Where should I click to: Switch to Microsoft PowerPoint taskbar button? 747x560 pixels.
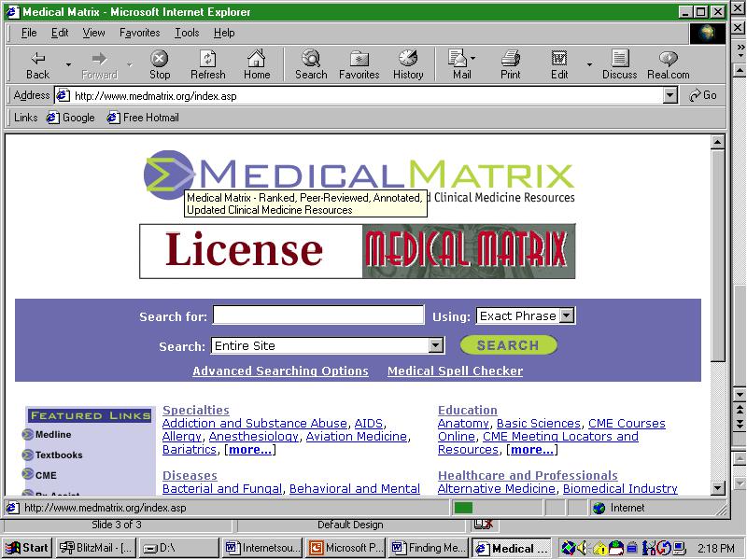click(x=346, y=548)
